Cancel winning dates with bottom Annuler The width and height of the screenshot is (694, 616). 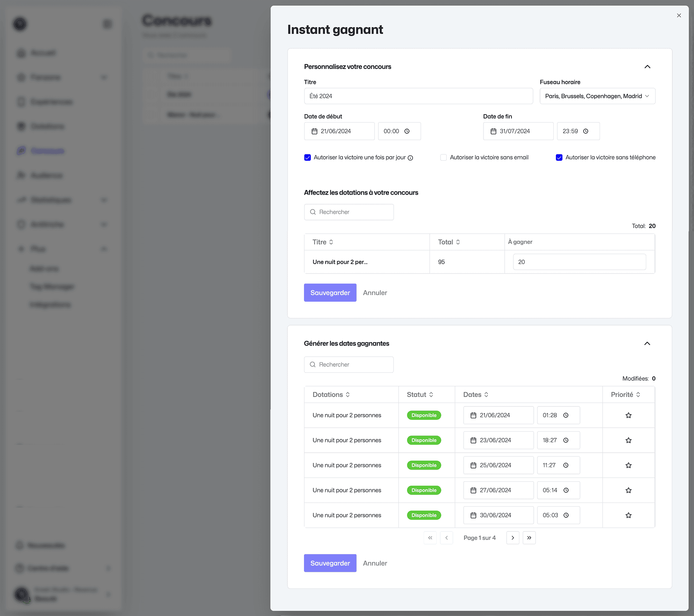click(375, 563)
